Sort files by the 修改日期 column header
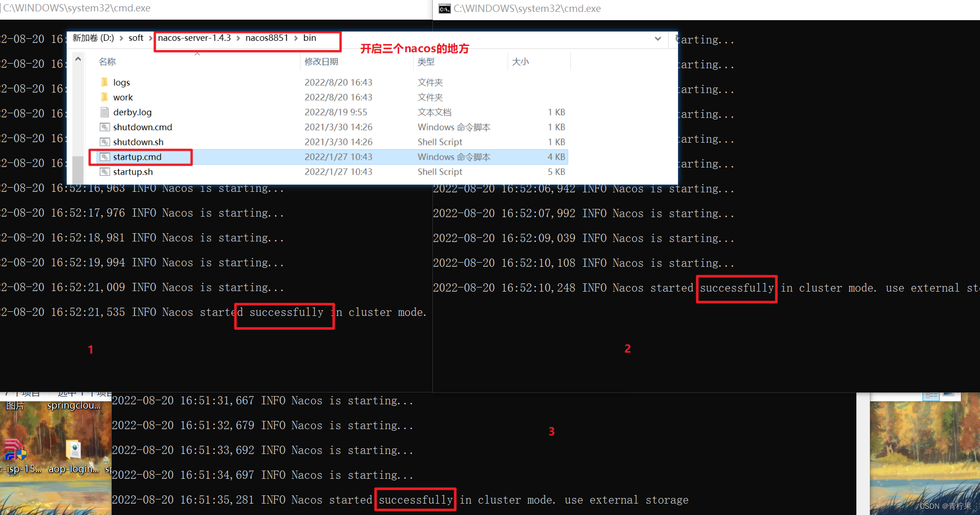The height and width of the screenshot is (515, 980). 322,62
